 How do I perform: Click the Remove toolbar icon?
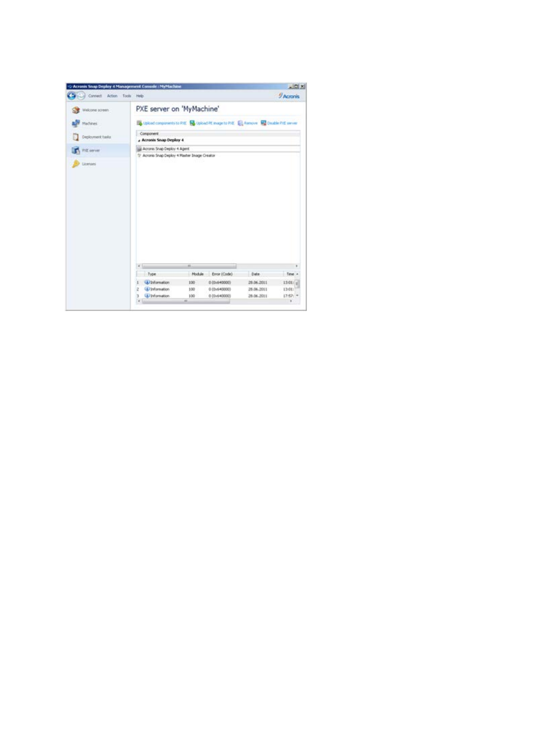[240, 123]
